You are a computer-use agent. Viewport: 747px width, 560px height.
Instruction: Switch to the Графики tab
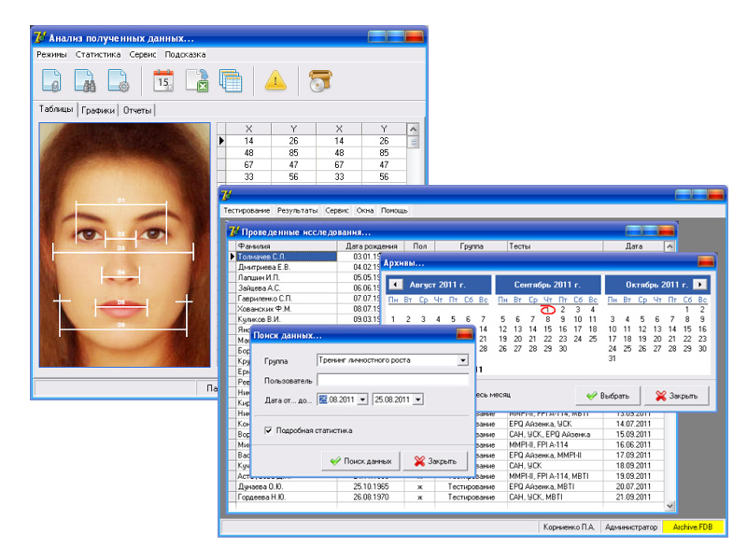[x=98, y=110]
